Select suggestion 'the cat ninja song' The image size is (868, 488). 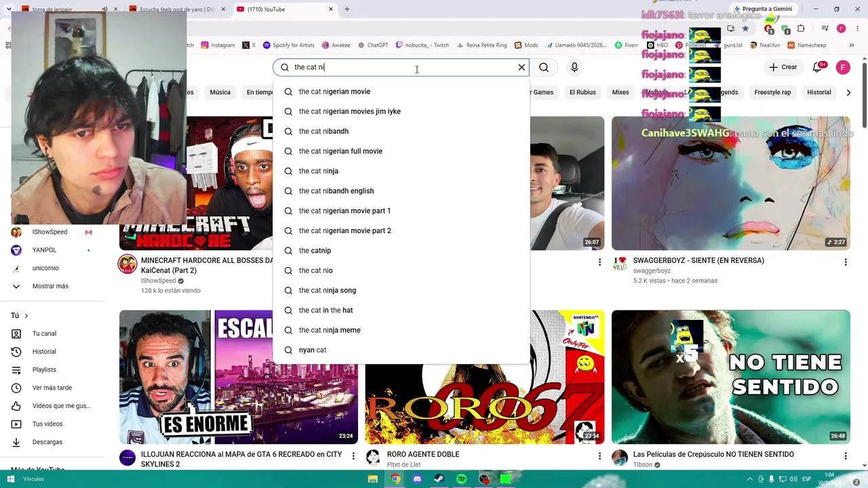click(x=401, y=290)
